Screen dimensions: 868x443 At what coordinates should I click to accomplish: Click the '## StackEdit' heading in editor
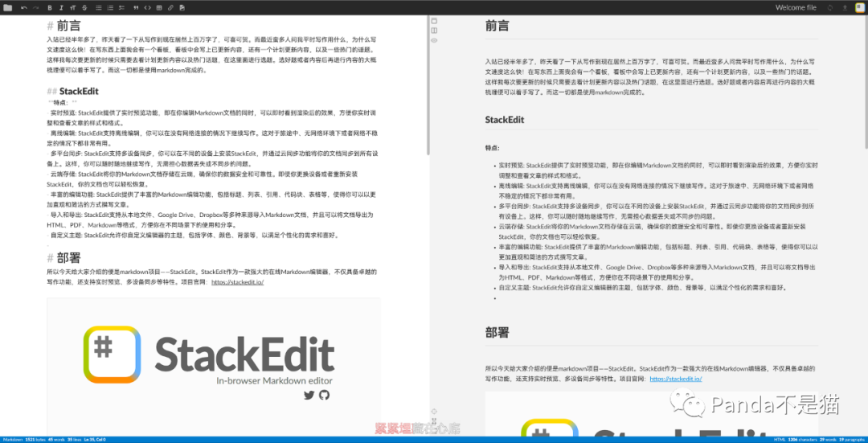[73, 92]
